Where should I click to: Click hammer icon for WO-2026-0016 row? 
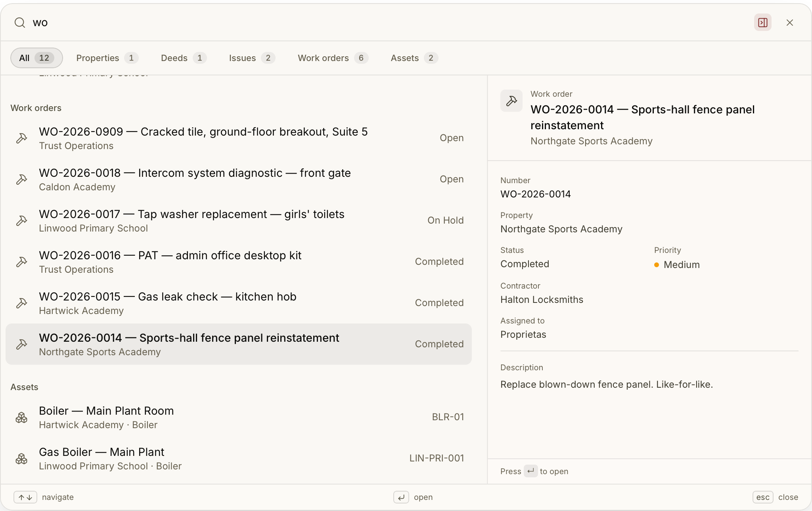21,262
